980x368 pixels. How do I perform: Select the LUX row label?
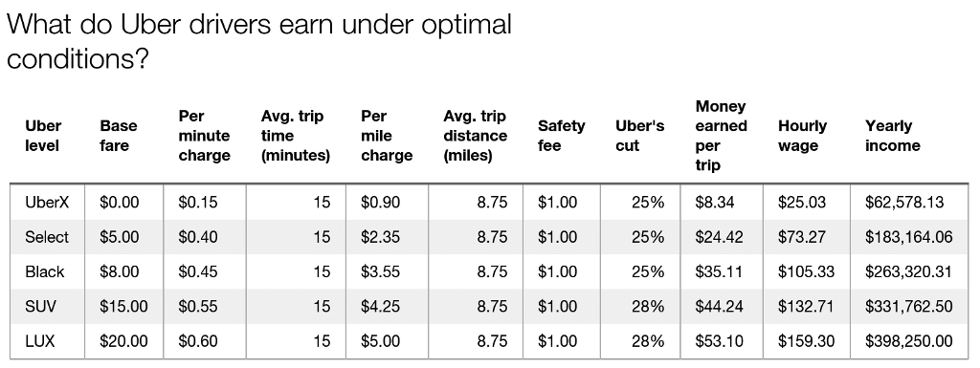[40, 341]
